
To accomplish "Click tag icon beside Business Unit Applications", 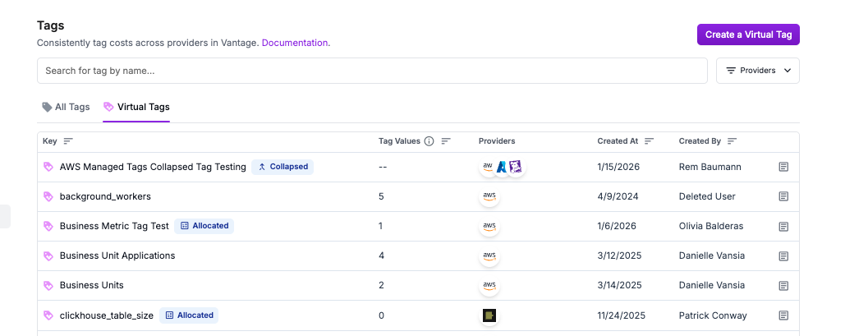I will point(48,255).
